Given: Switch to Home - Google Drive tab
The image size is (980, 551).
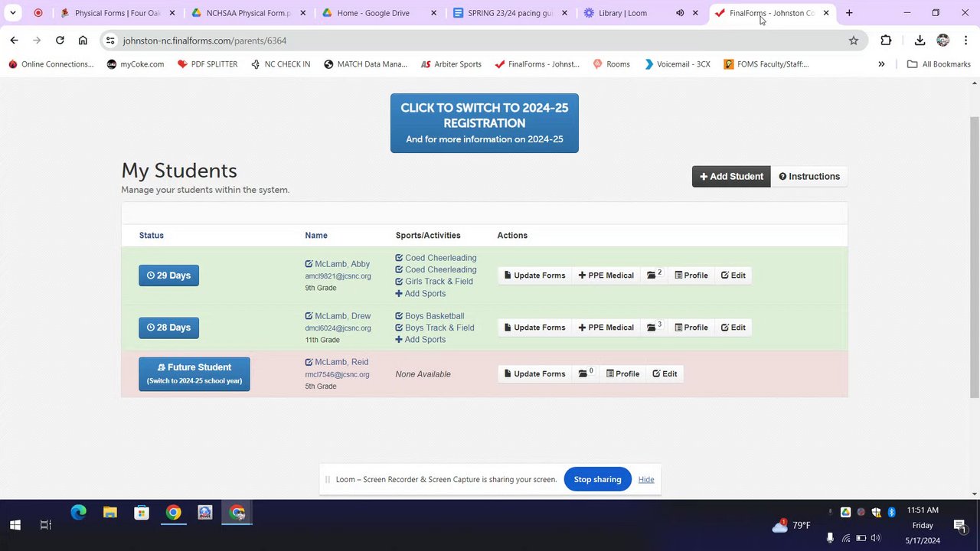Looking at the screenshot, I should (x=381, y=13).
